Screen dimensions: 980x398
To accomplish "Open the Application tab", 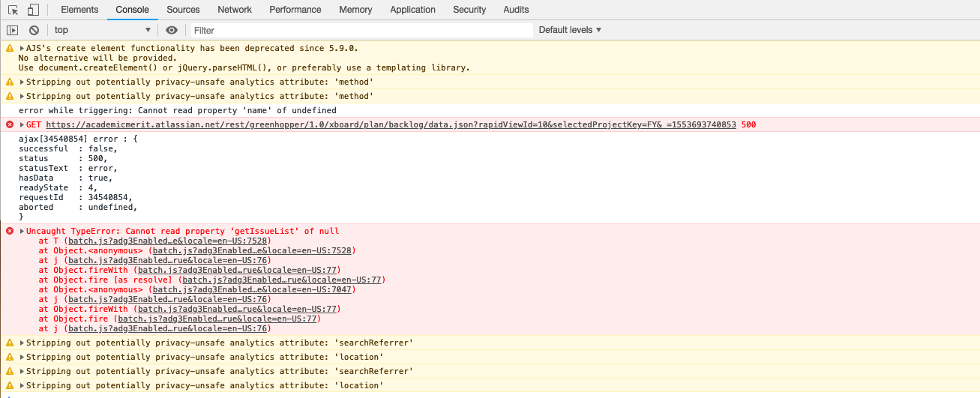I will click(x=412, y=10).
